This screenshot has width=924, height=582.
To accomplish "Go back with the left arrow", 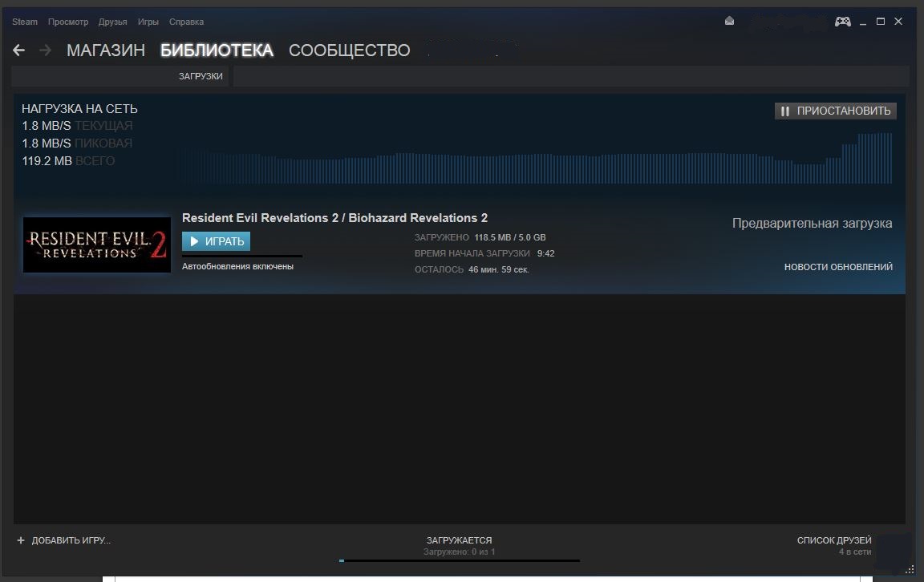I will (x=19, y=51).
